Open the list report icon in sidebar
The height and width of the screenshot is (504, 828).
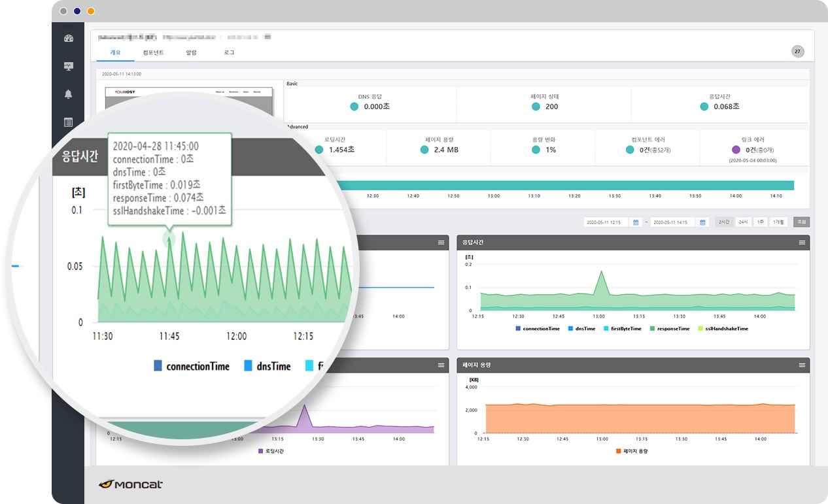pyautogui.click(x=69, y=122)
